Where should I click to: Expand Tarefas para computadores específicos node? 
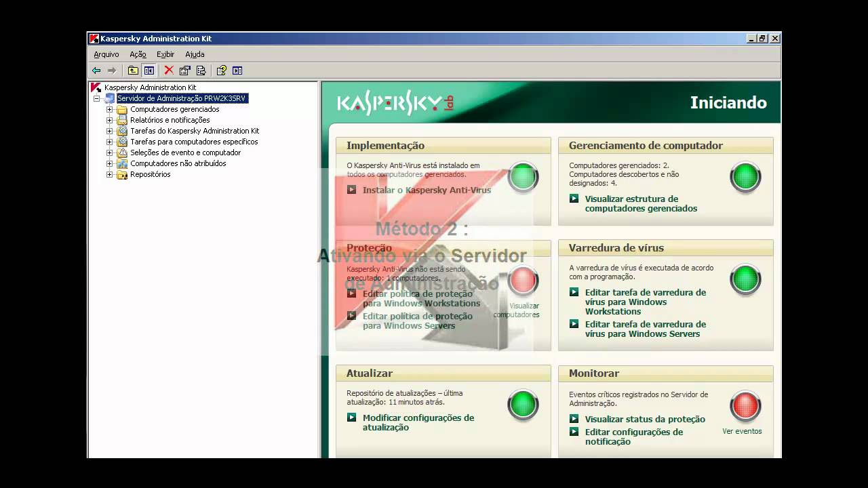pyautogui.click(x=109, y=142)
